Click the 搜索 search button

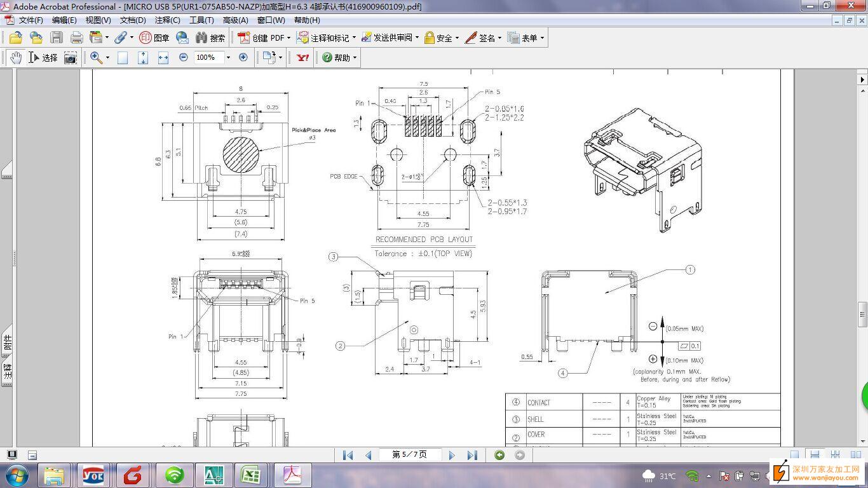(x=210, y=38)
